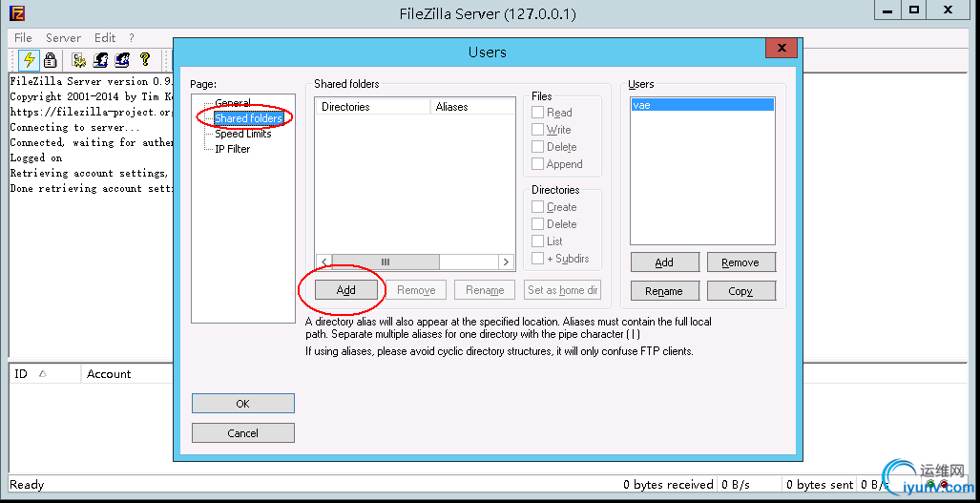Check the Directories Create checkbox
The height and width of the screenshot is (503, 980).
coord(537,207)
